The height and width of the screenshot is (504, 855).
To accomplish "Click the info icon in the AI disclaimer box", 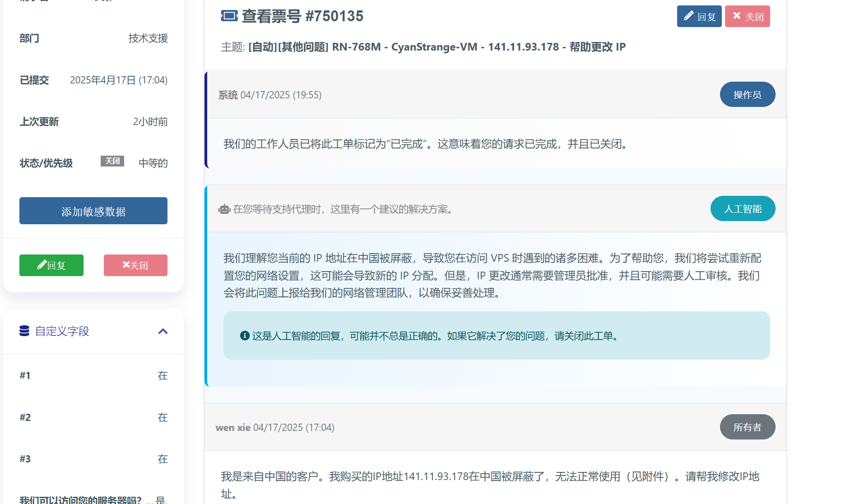I will [x=244, y=336].
